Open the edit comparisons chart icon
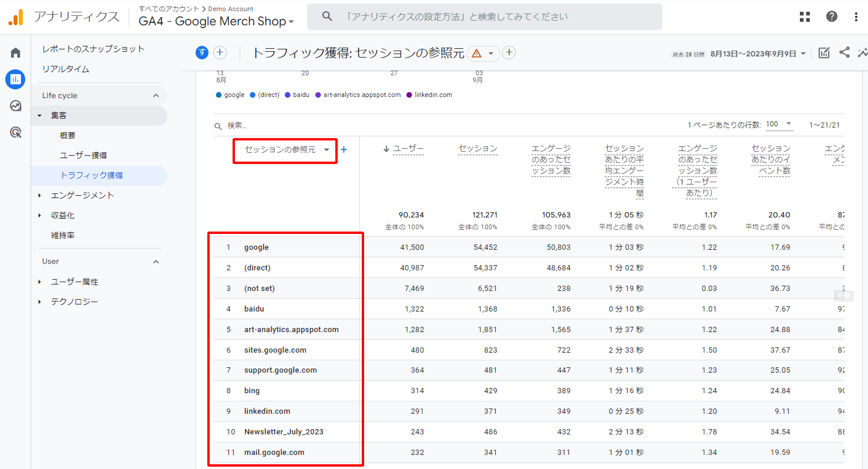The image size is (868, 469). point(824,53)
